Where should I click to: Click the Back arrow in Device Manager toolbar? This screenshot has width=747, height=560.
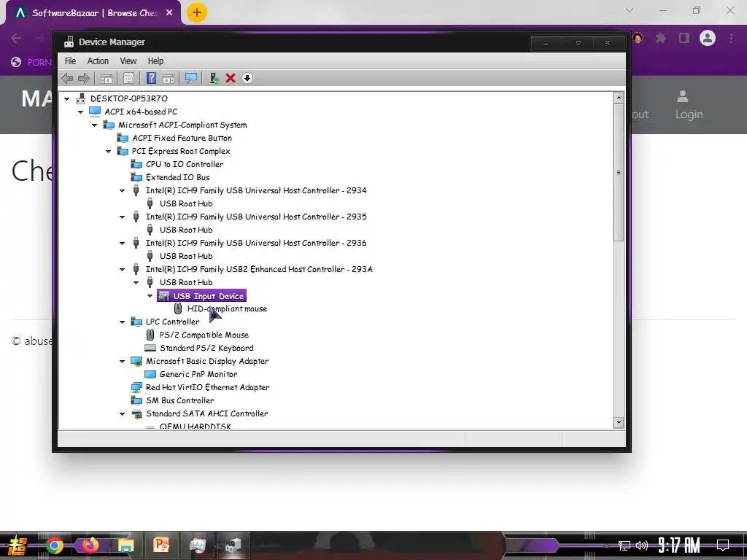point(67,78)
